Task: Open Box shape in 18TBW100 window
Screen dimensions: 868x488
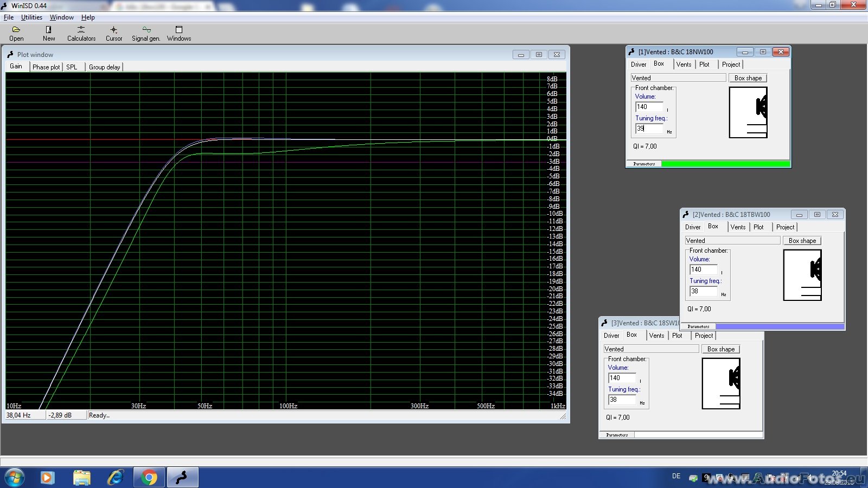Action: 802,241
